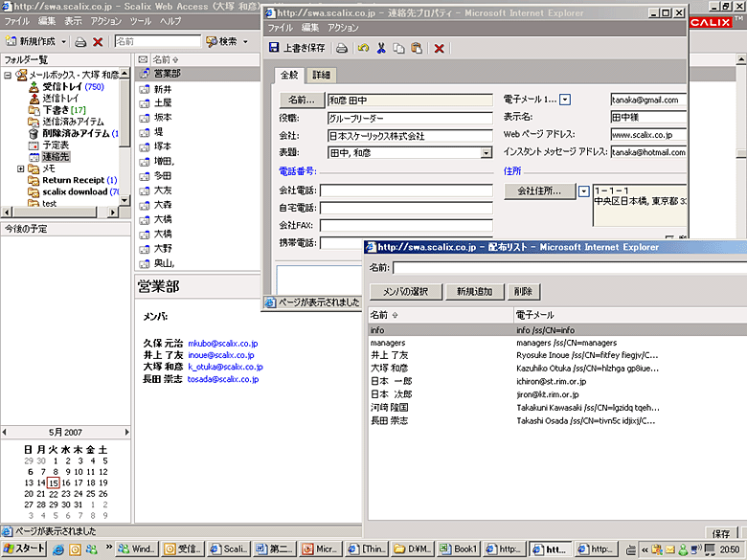747x560 pixels.
Task: Select the 受信トレイ inbox folder
Action: pyautogui.click(x=61, y=86)
